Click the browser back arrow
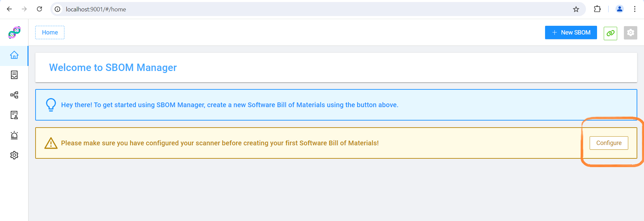The width and height of the screenshot is (644, 221). pyautogui.click(x=9, y=9)
